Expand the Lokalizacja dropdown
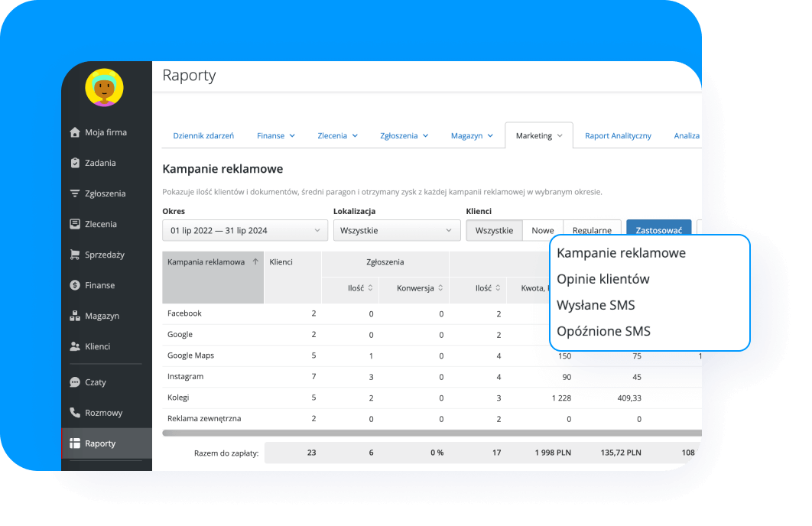This screenshot has width=812, height=526. (396, 230)
